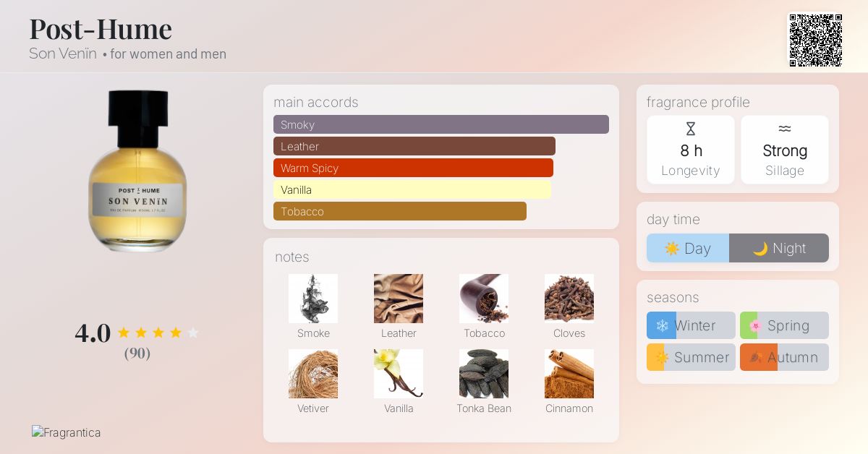Open the Vetiver note icon

(313, 374)
